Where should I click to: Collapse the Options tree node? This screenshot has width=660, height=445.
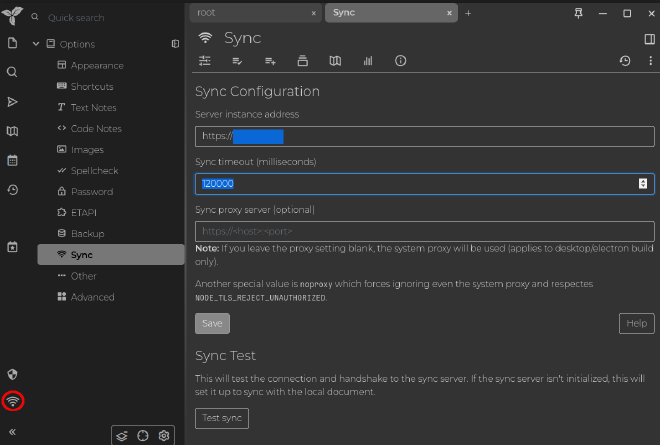[x=36, y=44]
